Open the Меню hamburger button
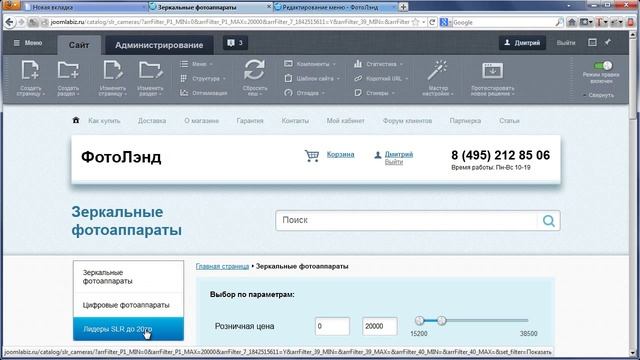The width and height of the screenshot is (640, 360). pyautogui.click(x=28, y=43)
